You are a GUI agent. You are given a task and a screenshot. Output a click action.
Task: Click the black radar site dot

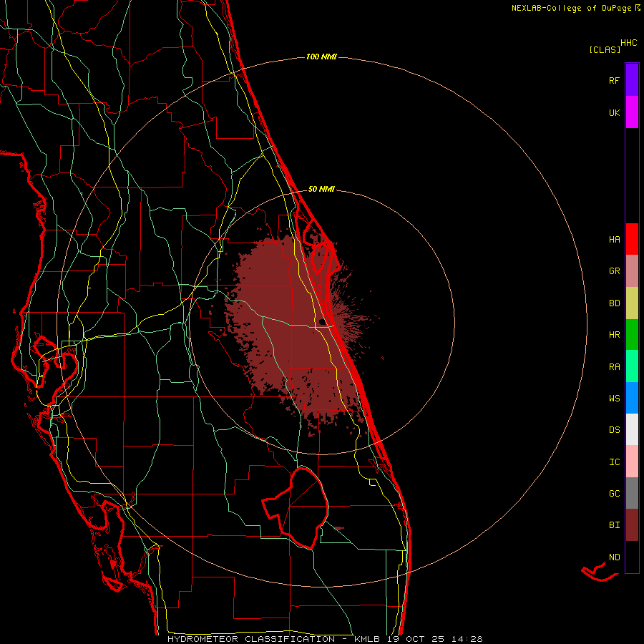321,321
